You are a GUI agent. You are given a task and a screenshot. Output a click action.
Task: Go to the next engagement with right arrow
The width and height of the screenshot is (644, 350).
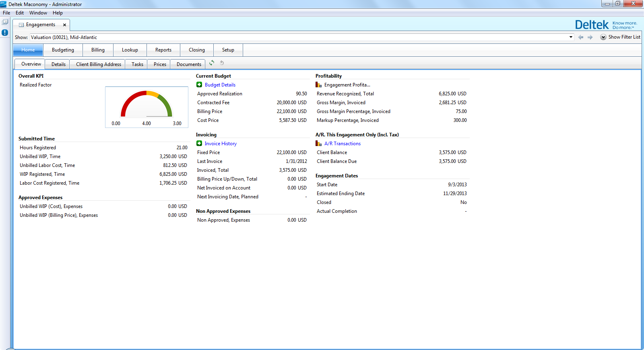pos(590,37)
